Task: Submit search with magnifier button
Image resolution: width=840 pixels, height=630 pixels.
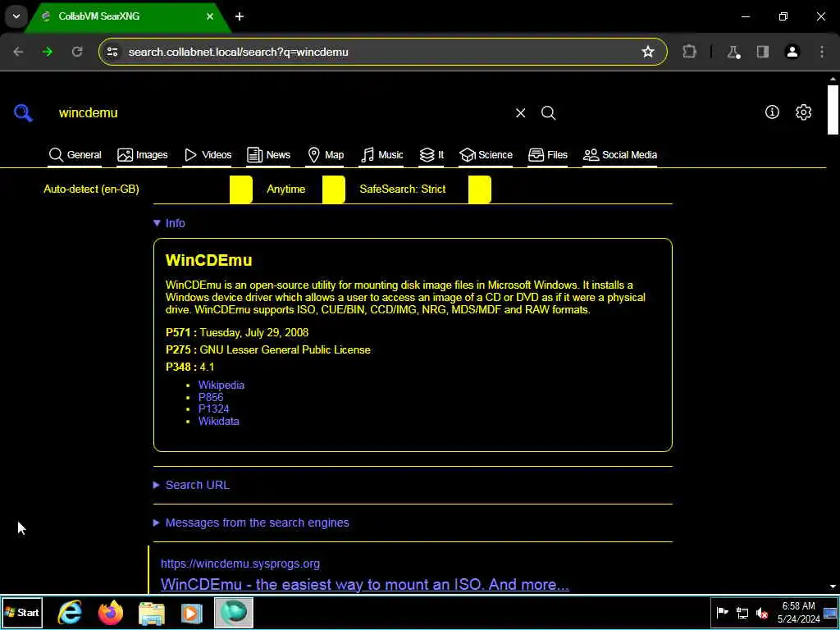Action: coord(548,113)
